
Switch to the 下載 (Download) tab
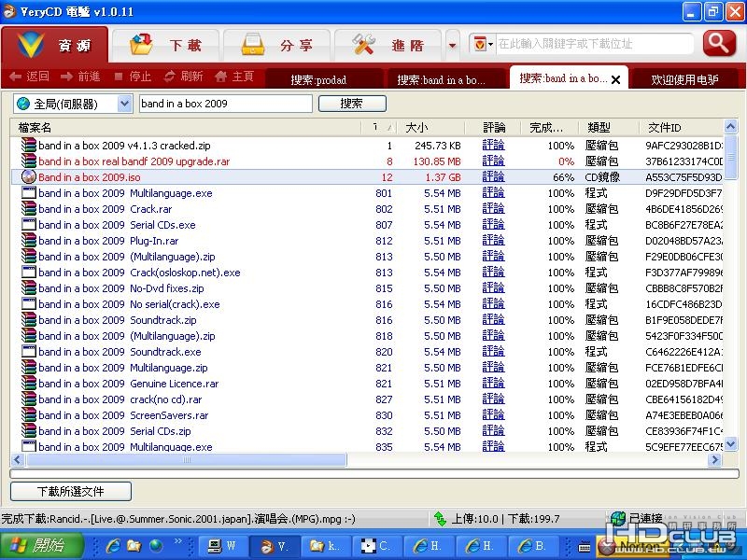pyautogui.click(x=166, y=45)
